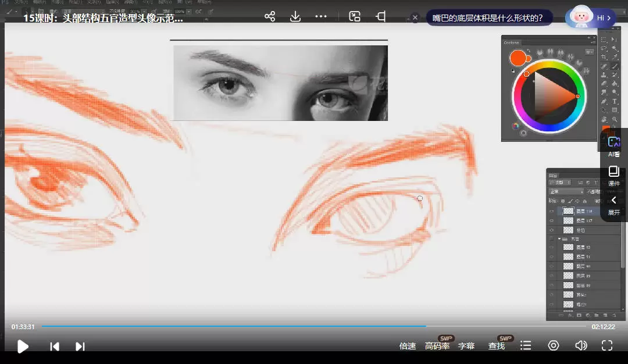The image size is (628, 364).
Task: Toggle visibility of the third layer row
Action: point(551,230)
